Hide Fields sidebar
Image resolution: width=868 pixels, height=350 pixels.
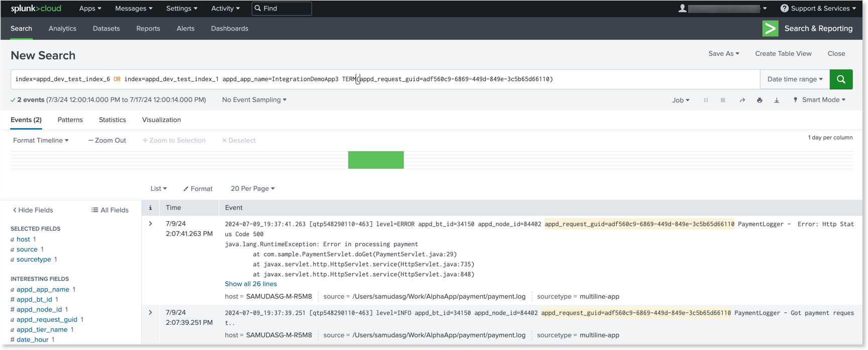point(33,210)
